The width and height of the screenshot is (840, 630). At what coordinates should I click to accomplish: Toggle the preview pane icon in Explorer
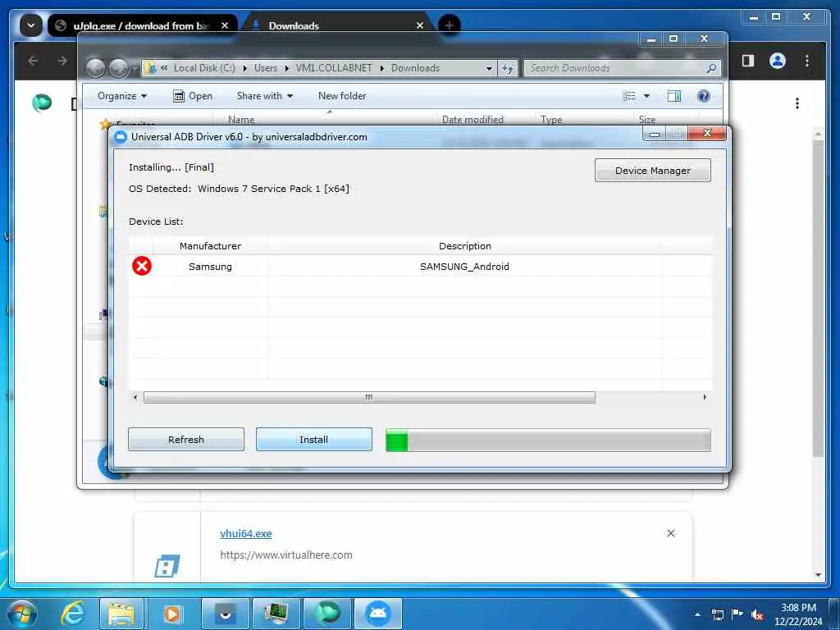click(674, 96)
